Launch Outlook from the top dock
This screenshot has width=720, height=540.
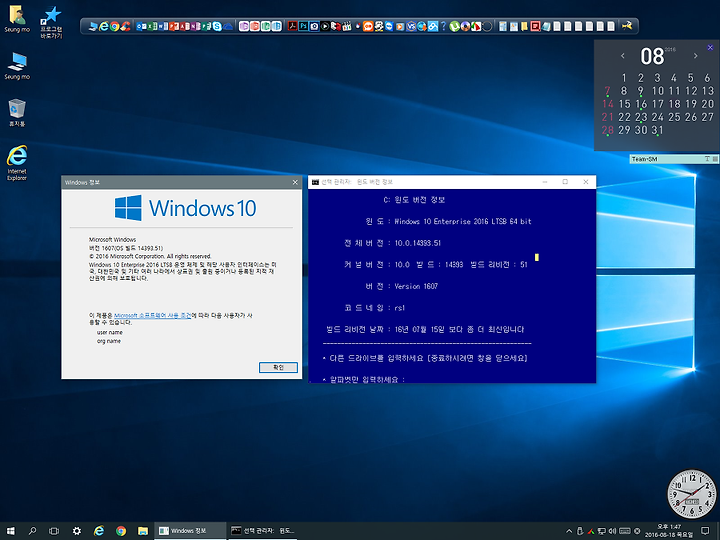(141, 26)
